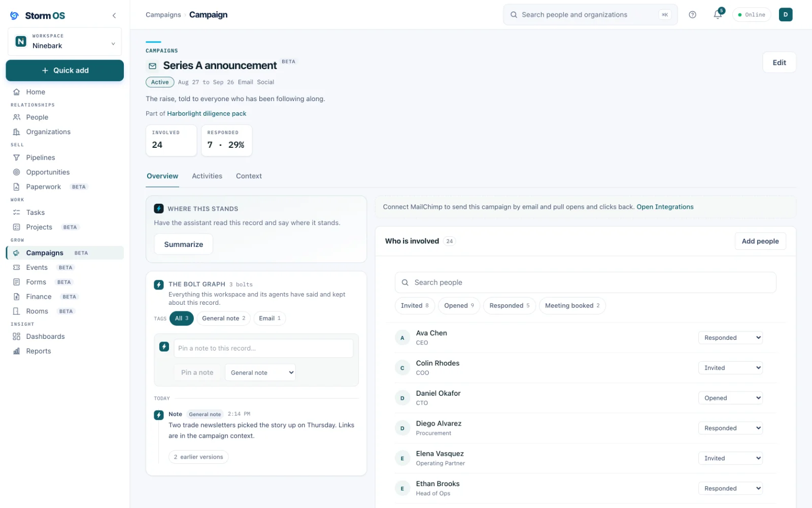The height and width of the screenshot is (508, 812).
Task: Select the General note tag filter
Action: 223,319
